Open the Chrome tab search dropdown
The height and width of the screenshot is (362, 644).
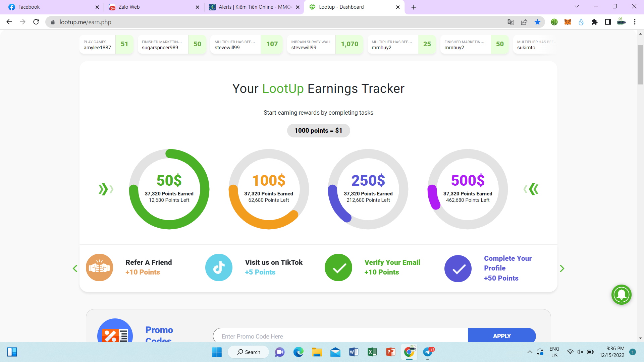577,6
